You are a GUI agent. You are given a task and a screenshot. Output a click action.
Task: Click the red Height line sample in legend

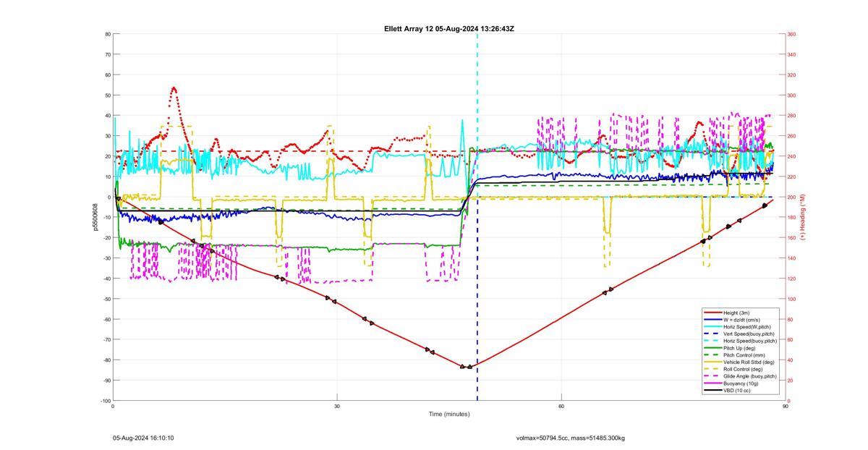tap(712, 313)
